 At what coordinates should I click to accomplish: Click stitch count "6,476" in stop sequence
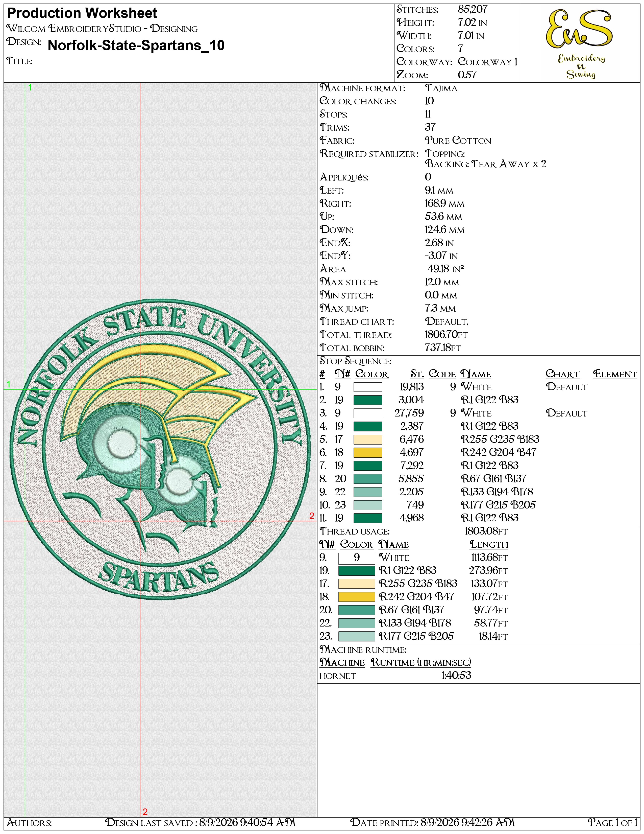pyautogui.click(x=412, y=439)
